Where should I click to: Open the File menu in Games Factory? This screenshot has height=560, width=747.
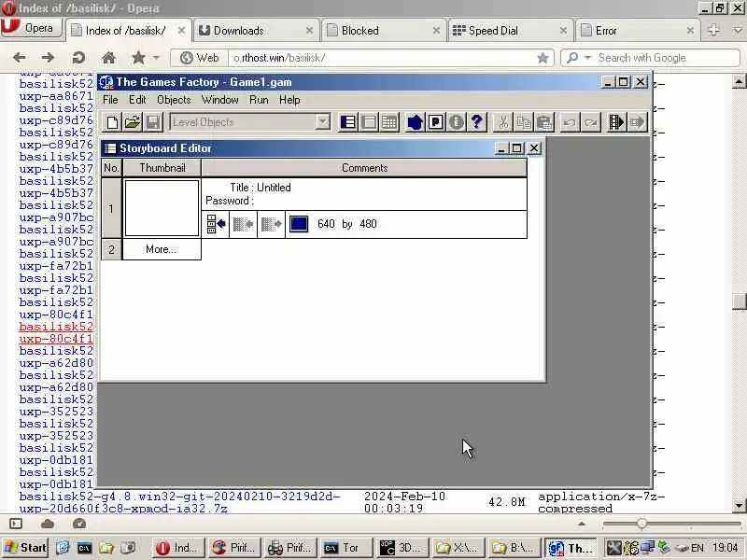click(x=110, y=100)
